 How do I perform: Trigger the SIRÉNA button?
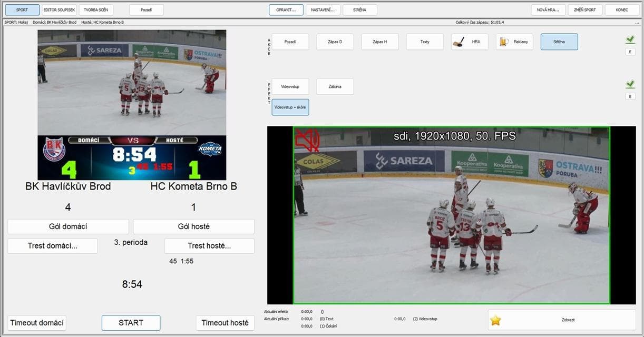click(x=360, y=9)
